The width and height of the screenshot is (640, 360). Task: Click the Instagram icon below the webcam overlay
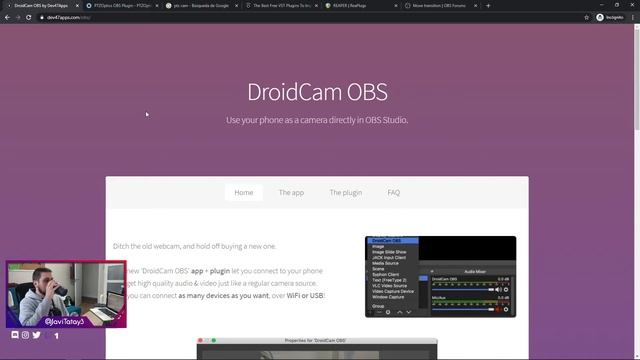pos(25,335)
